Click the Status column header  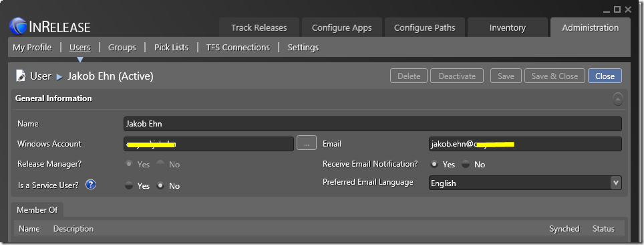[x=603, y=229]
